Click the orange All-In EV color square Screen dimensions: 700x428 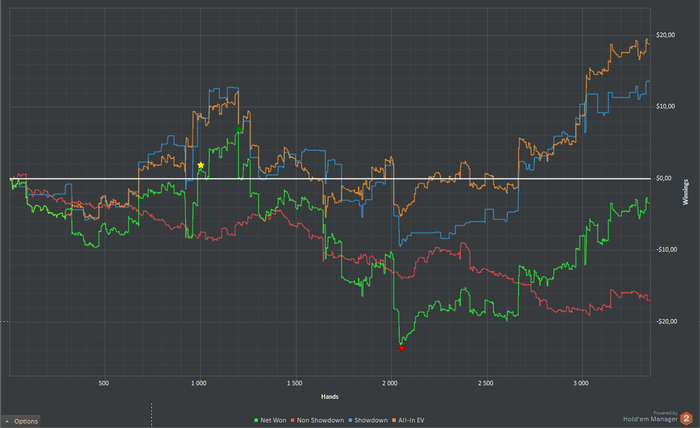pyautogui.click(x=394, y=420)
